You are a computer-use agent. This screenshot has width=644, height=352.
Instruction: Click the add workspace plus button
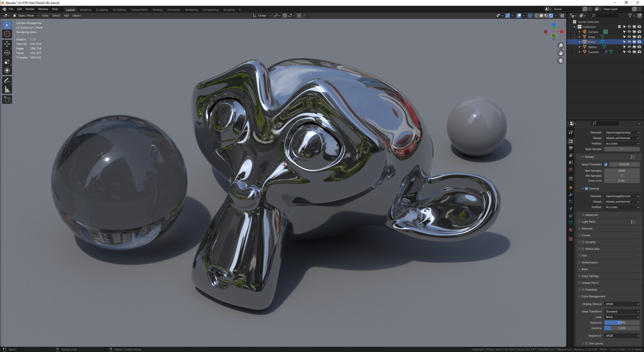point(240,10)
